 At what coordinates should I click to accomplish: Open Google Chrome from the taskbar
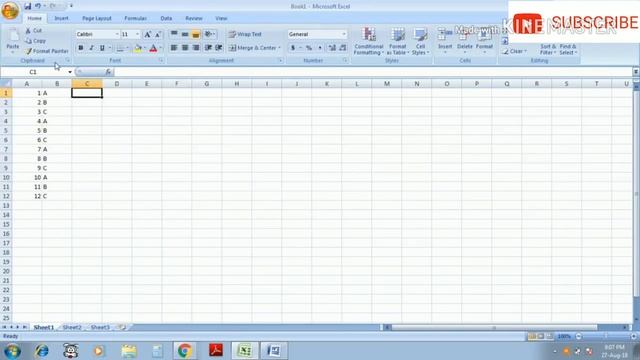point(184,351)
